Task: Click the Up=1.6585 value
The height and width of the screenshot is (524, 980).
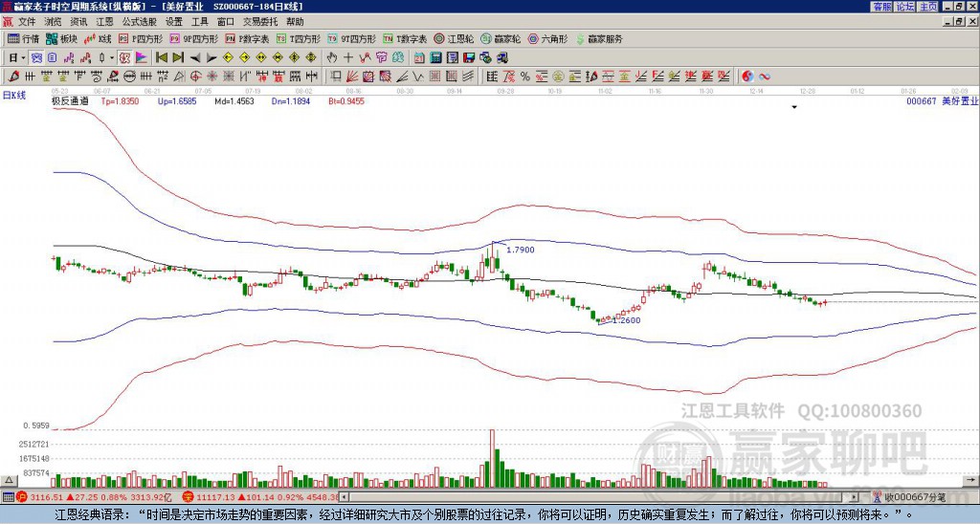Action: 177,100
